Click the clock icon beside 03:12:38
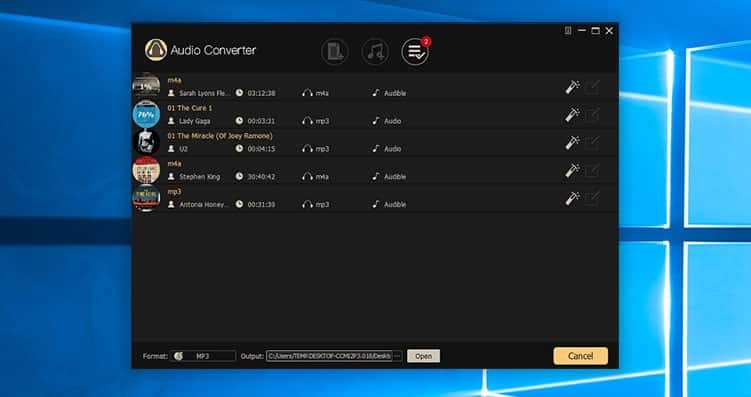 239,93
